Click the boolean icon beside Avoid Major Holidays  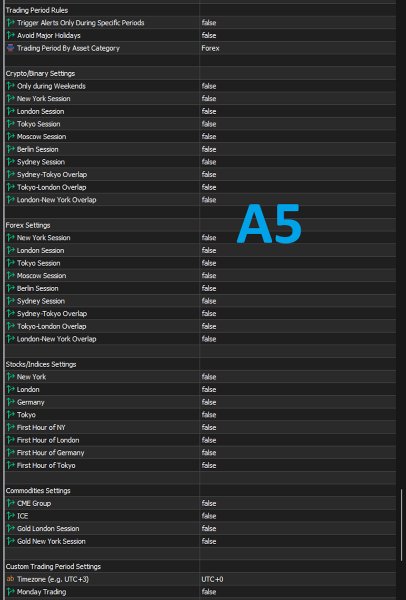11,35
